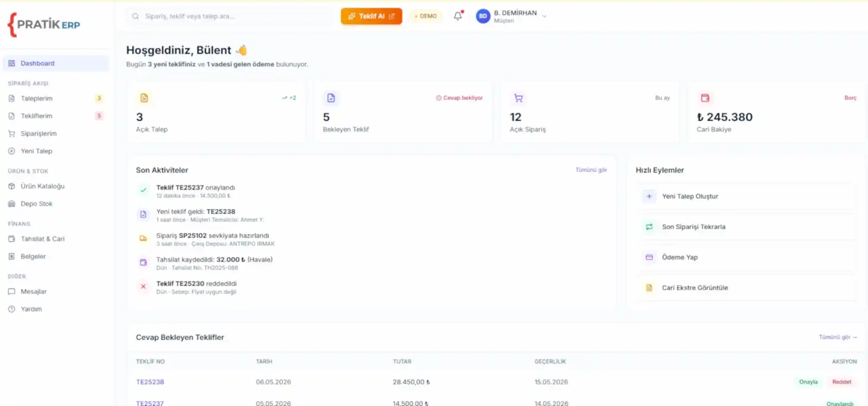
Task: Open Taleplerim in the sidebar
Action: [56, 98]
